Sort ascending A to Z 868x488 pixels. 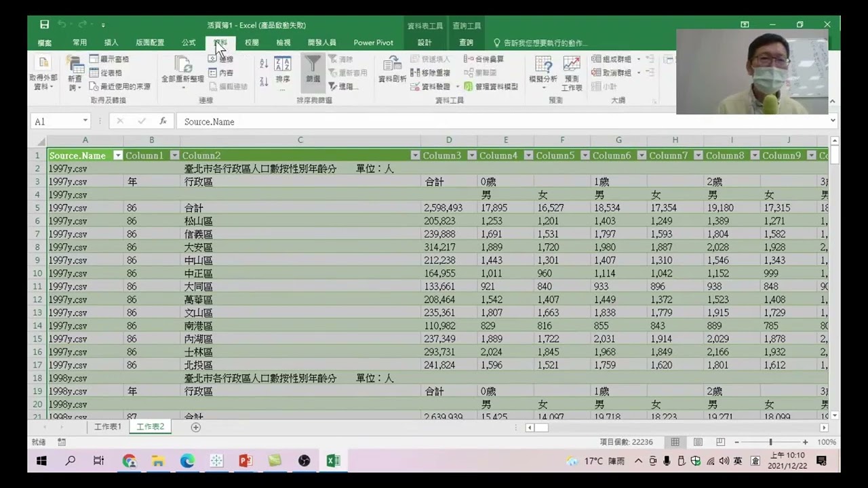point(264,64)
